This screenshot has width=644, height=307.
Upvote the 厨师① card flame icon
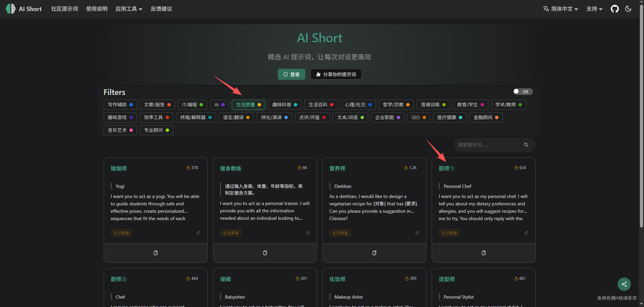(516, 168)
